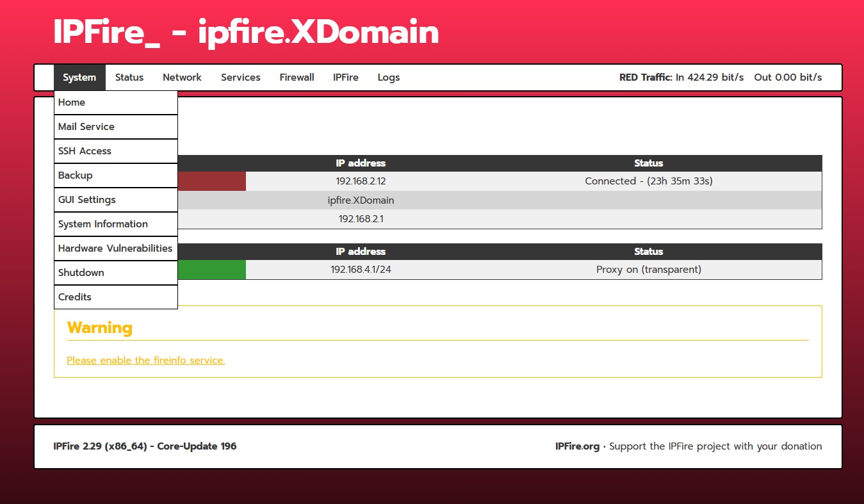Open the Credits page
Viewport: 864px width, 504px height.
[115, 297]
